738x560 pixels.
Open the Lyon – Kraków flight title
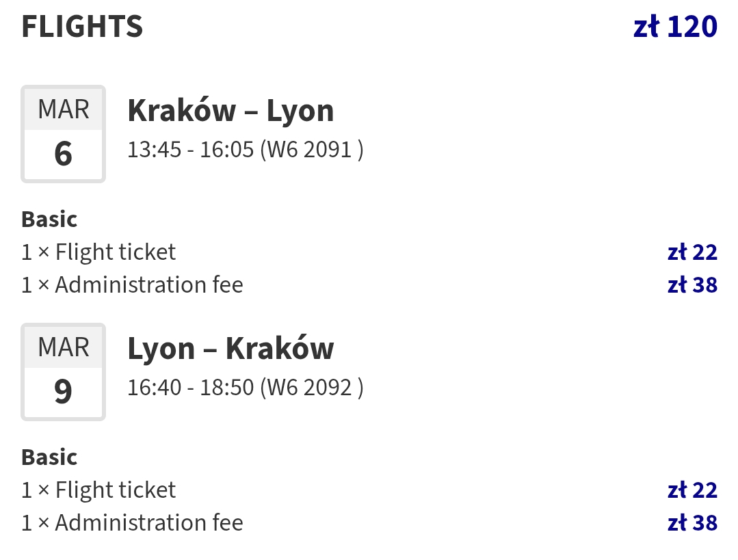pos(230,349)
